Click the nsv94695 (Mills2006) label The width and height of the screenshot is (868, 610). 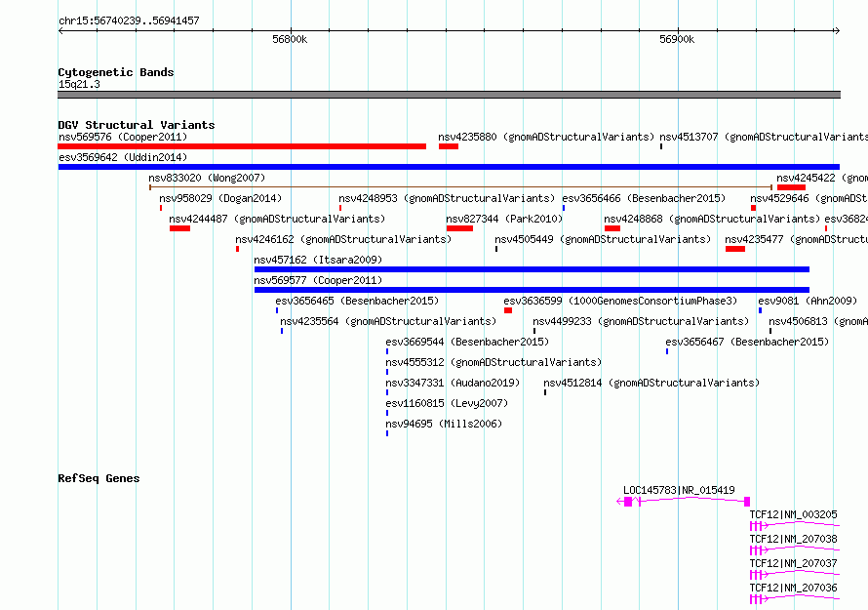tap(444, 424)
